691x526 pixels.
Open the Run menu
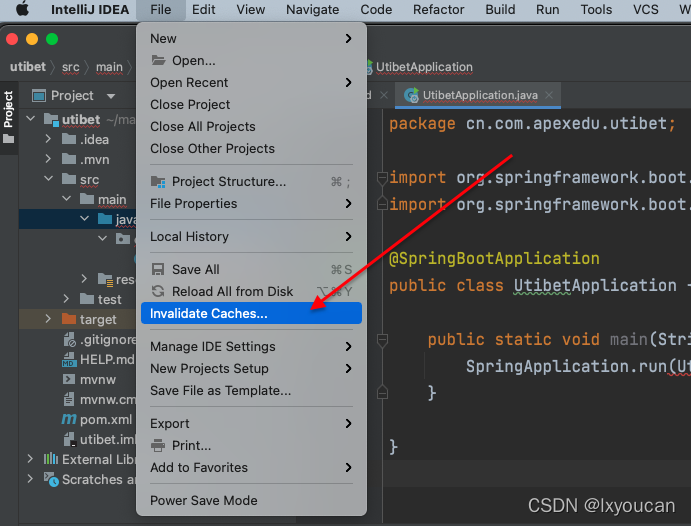point(547,9)
